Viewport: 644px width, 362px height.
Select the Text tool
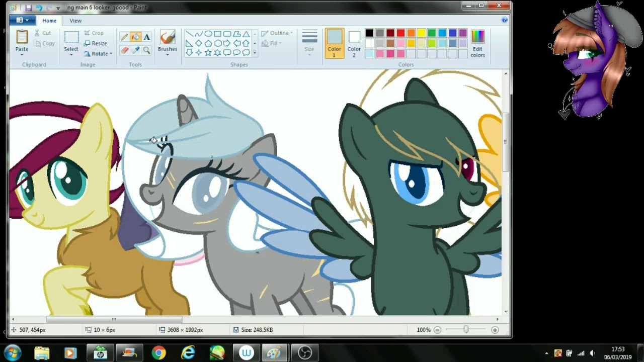[x=146, y=37]
